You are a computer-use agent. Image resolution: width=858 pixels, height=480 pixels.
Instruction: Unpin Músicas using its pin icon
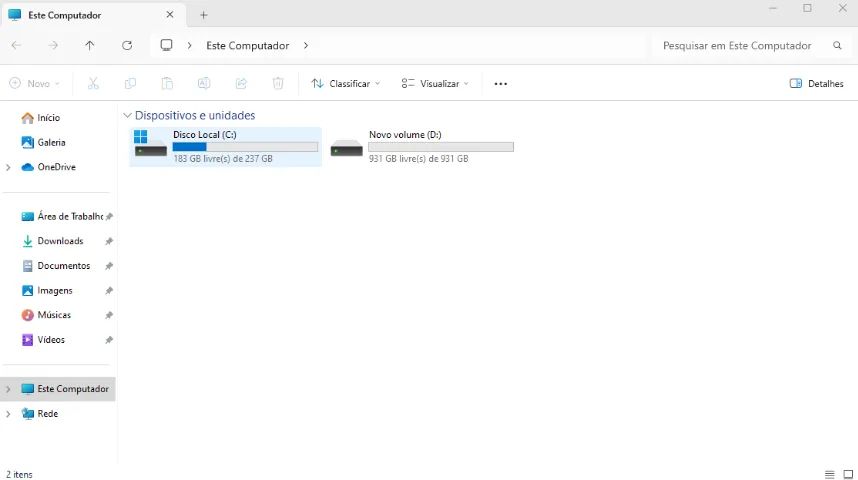(x=109, y=315)
